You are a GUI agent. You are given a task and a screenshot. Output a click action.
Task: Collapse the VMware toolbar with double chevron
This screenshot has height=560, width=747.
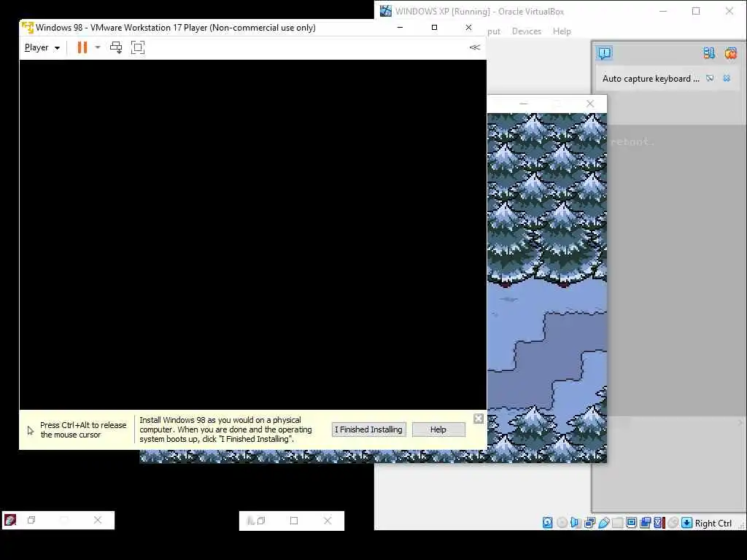(475, 47)
